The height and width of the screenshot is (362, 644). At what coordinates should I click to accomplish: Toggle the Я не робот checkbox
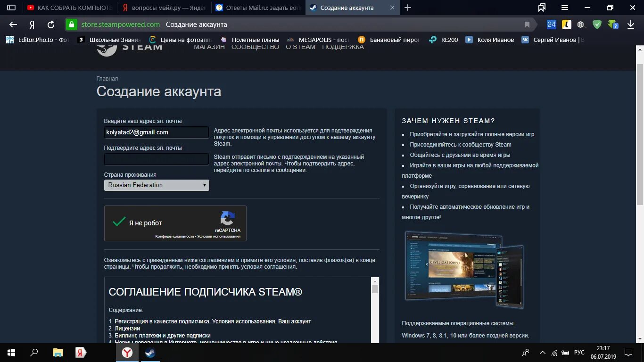(x=119, y=222)
